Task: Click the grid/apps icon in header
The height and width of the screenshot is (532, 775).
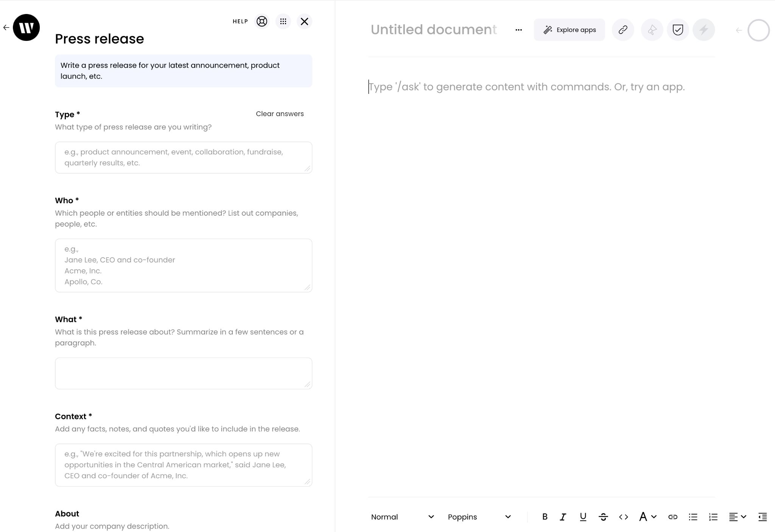Action: click(x=283, y=21)
